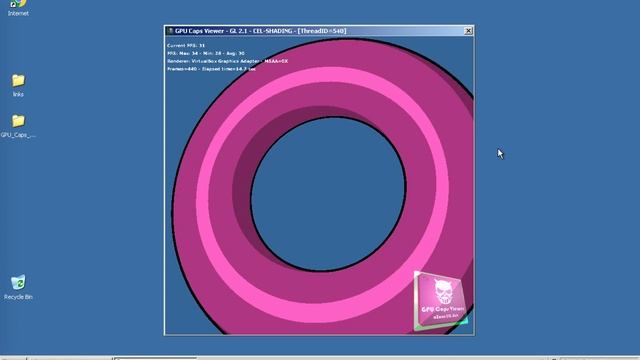640x360 pixels.
Task: Click the GPU Caps Viewer window title text
Action: [260, 31]
